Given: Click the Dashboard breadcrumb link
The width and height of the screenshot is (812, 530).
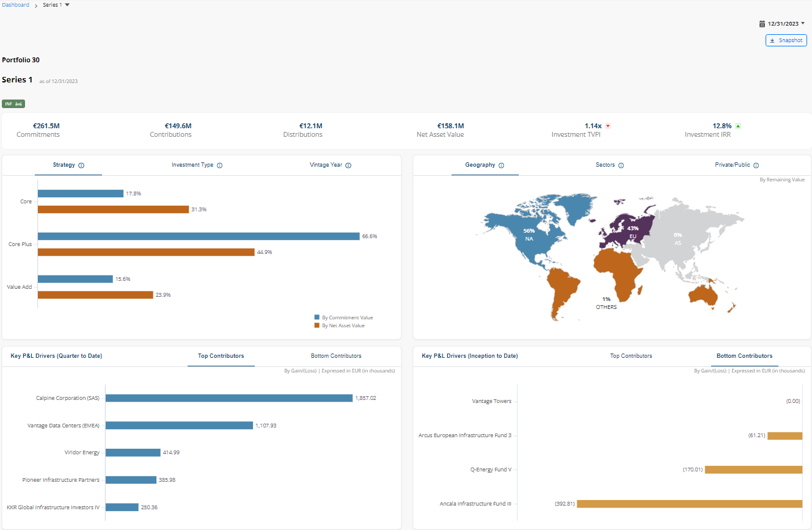Looking at the screenshot, I should point(15,4).
